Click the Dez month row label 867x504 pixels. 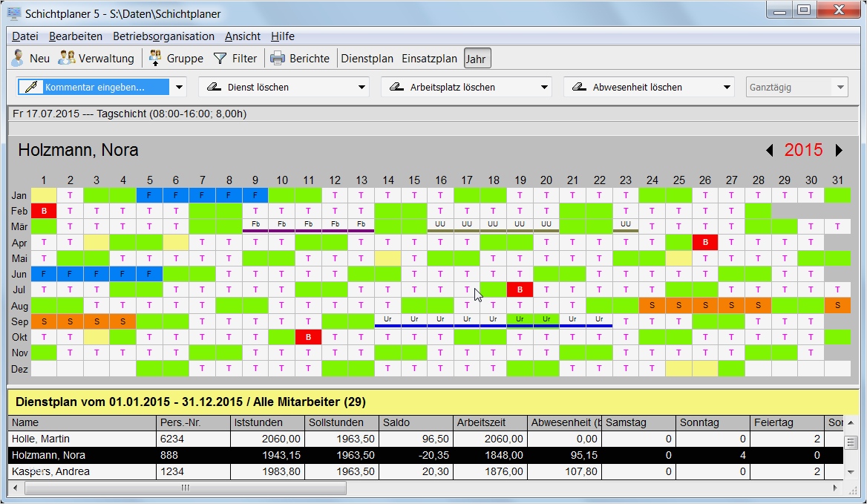pos(19,369)
